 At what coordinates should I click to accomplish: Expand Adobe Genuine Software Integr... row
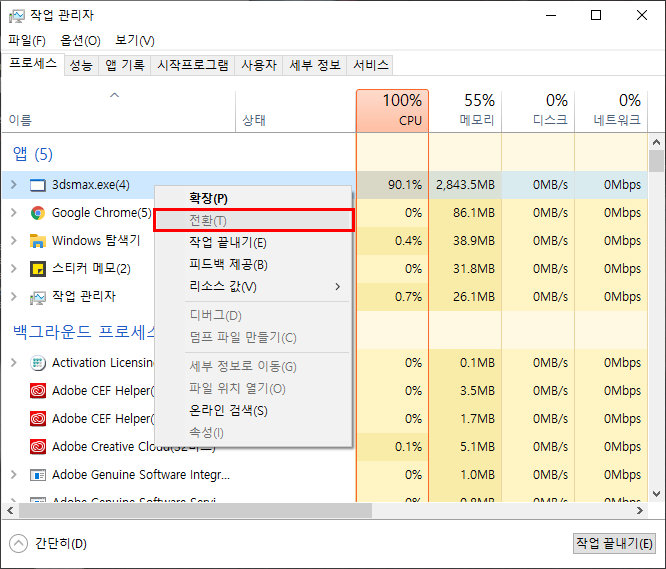14,474
